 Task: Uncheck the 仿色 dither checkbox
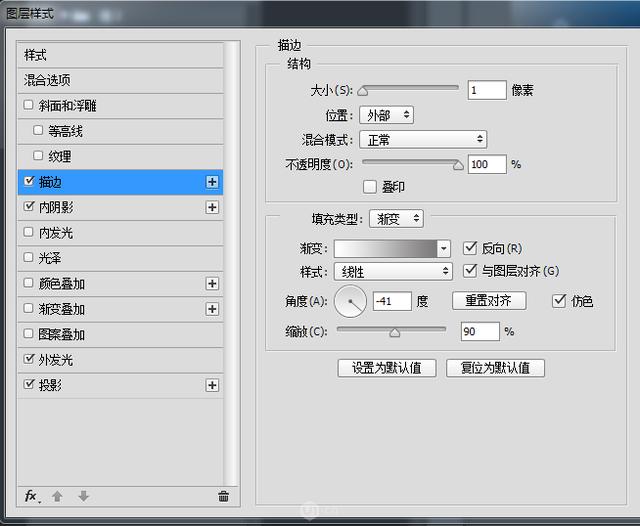[559, 301]
